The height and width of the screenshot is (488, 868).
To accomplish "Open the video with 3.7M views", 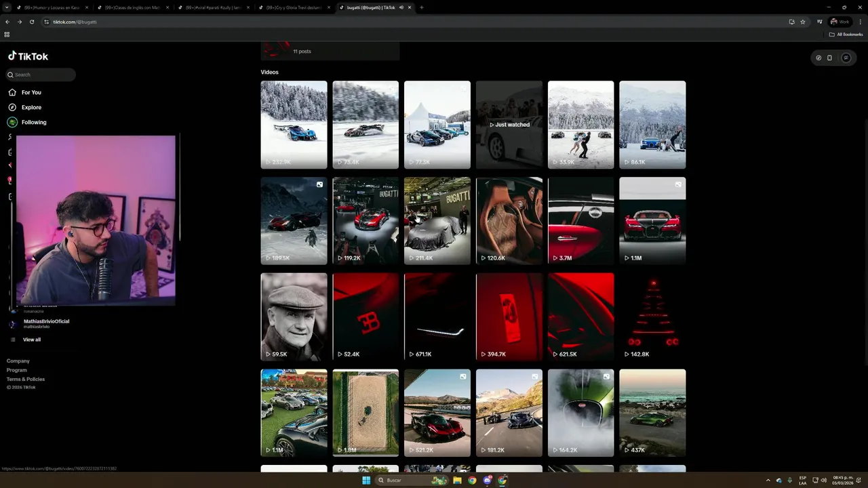I will click(581, 221).
